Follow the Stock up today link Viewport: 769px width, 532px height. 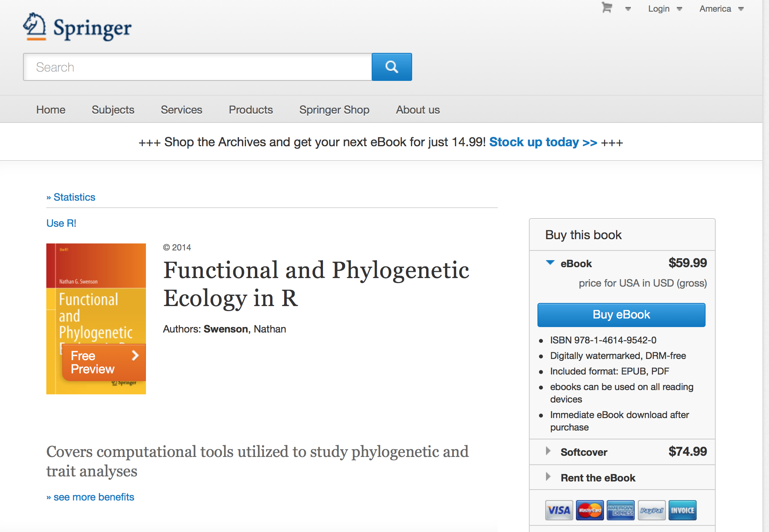[543, 142]
